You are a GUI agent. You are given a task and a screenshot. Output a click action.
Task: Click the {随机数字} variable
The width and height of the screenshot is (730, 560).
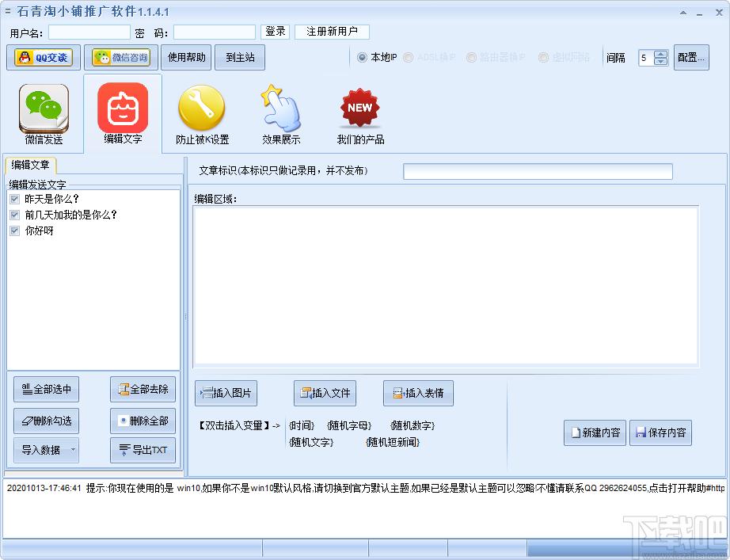[x=413, y=425]
